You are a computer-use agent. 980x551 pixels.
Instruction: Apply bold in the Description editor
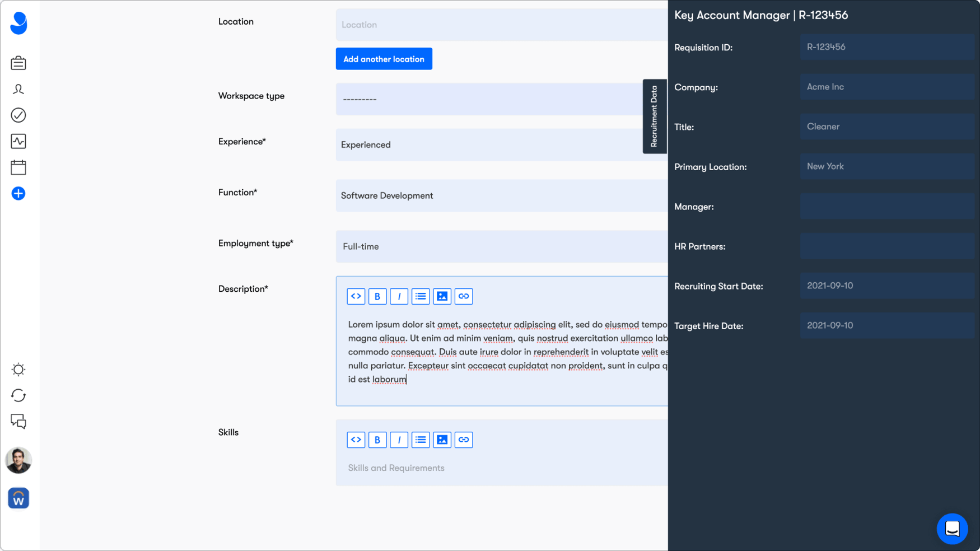click(377, 296)
